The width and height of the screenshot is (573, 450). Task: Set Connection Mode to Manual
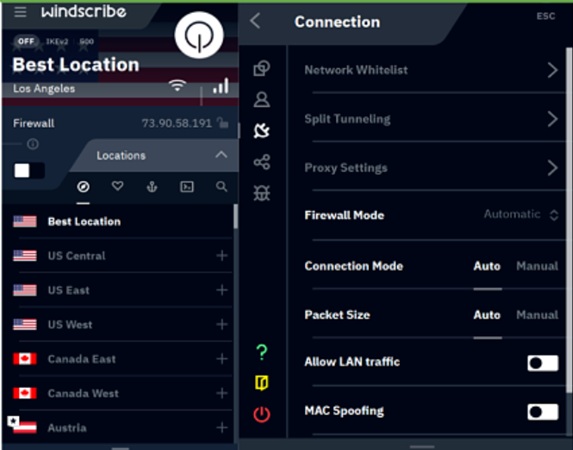(x=537, y=266)
